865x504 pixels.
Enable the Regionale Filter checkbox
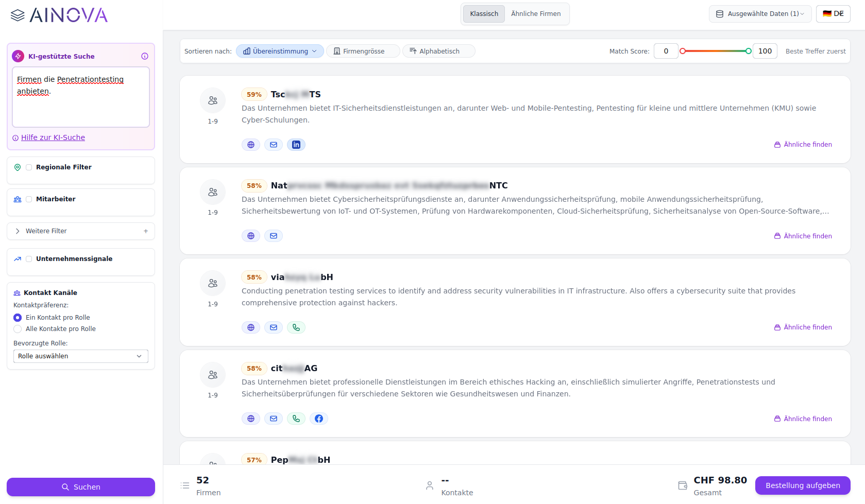coord(29,167)
